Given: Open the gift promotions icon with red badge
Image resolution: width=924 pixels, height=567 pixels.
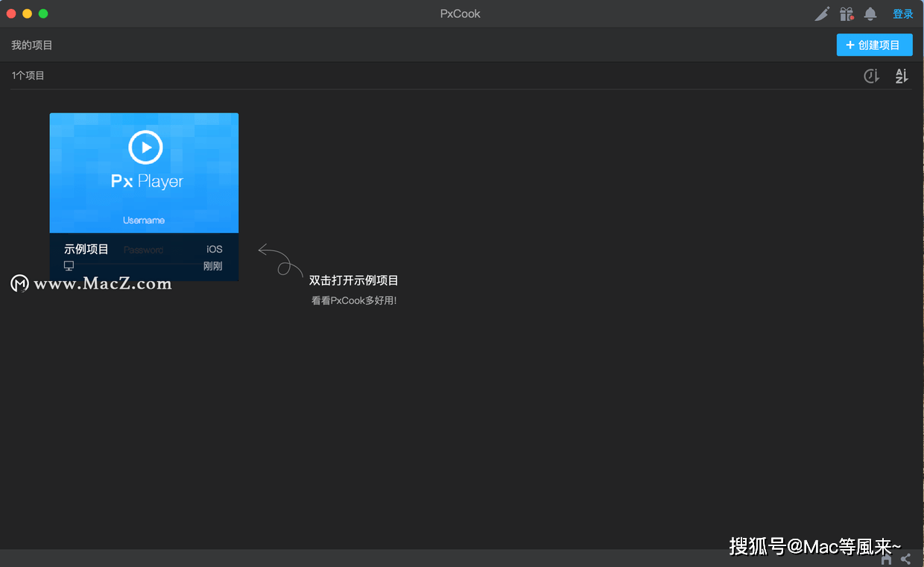Looking at the screenshot, I should 846,13.
